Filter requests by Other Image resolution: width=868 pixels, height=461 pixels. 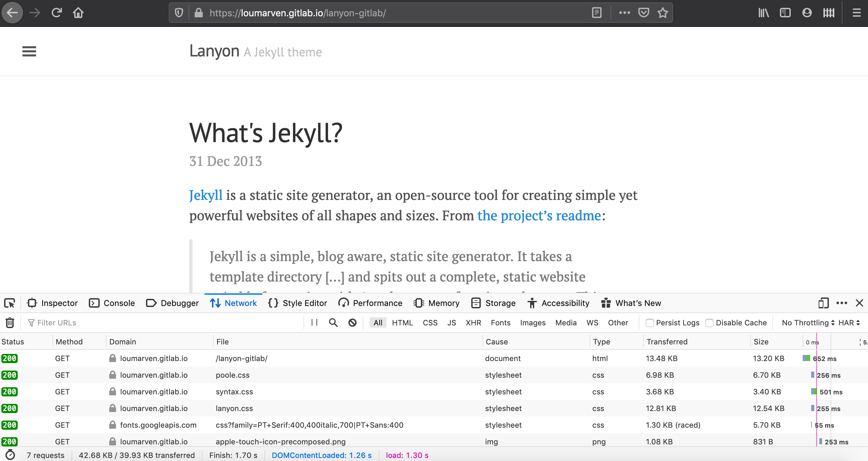[618, 323]
